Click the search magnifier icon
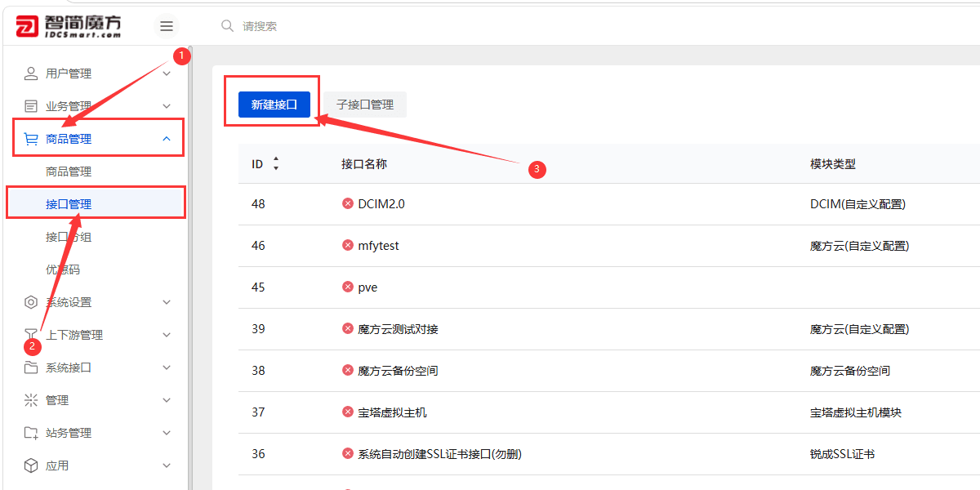Image resolution: width=980 pixels, height=490 pixels. click(228, 26)
